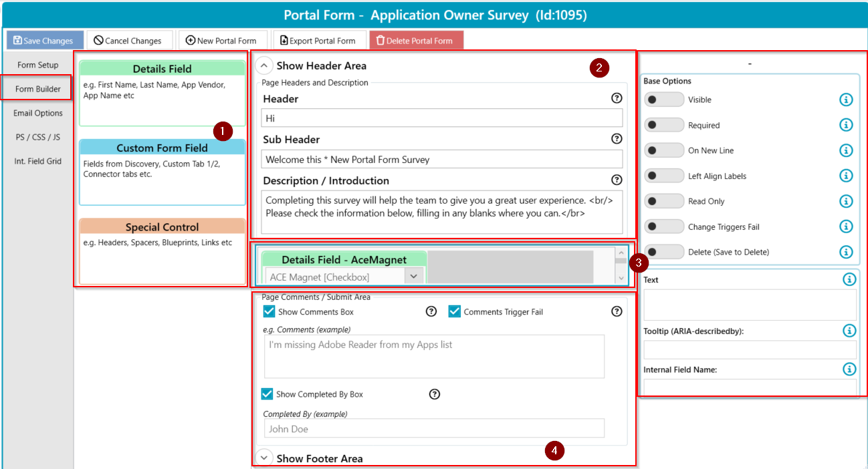This screenshot has height=469, width=868.
Task: Click scroll up arrow in field list
Action: (x=621, y=253)
